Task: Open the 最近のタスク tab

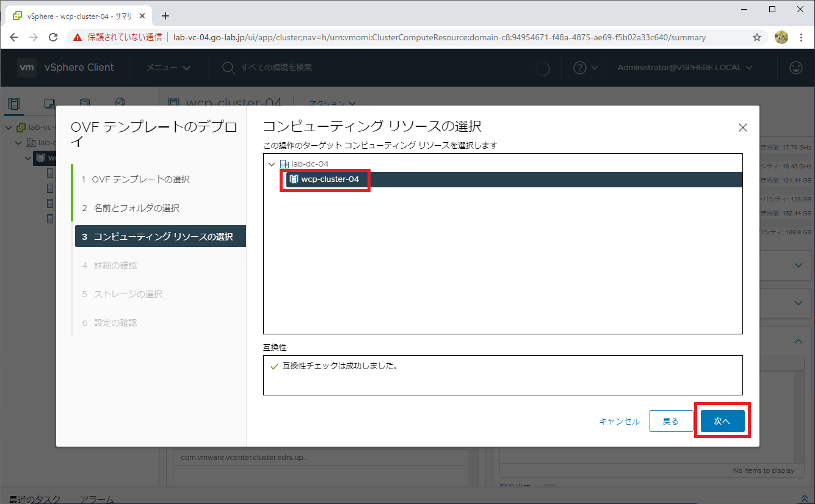Action: point(35,499)
